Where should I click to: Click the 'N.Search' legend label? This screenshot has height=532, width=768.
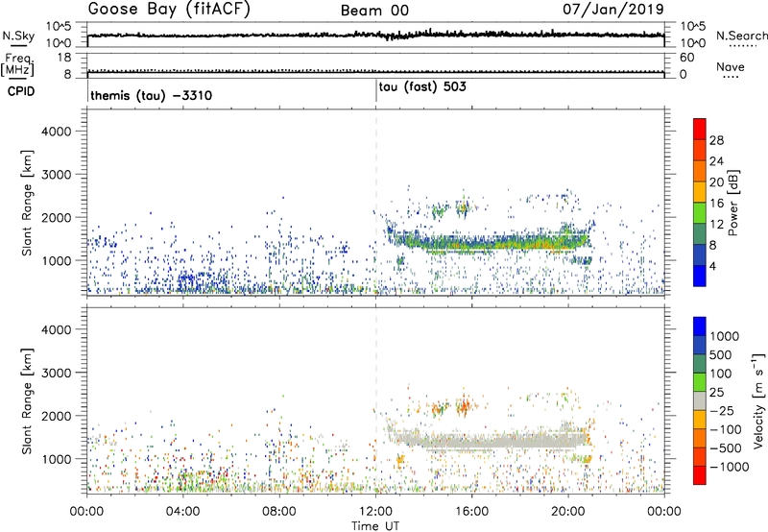click(741, 36)
